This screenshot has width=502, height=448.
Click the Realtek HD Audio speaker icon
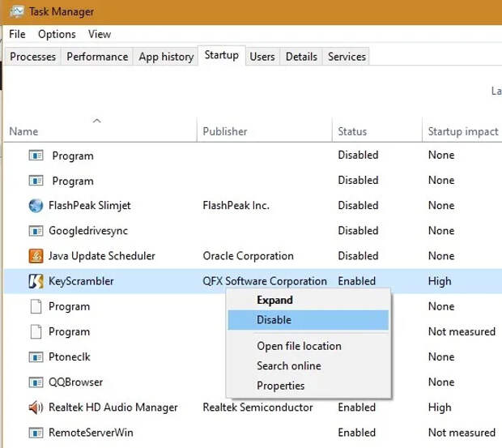coord(36,407)
